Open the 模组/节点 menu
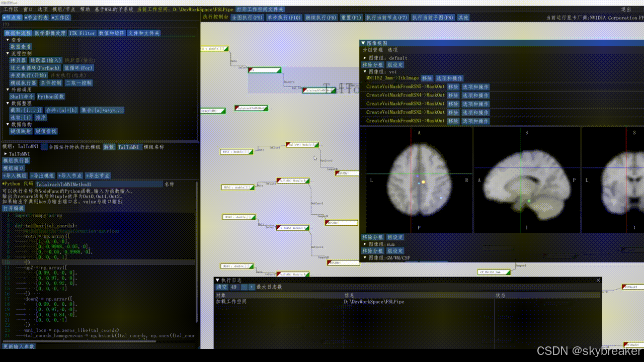Screen dimensions: 644x362 [x=64, y=10]
